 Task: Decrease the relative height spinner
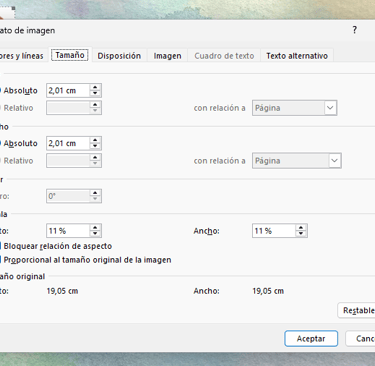pos(95,111)
